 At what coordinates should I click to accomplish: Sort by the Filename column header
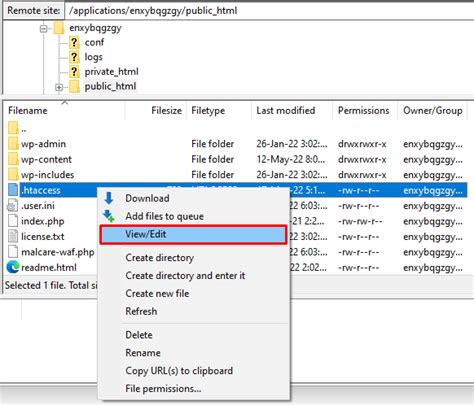[65, 110]
